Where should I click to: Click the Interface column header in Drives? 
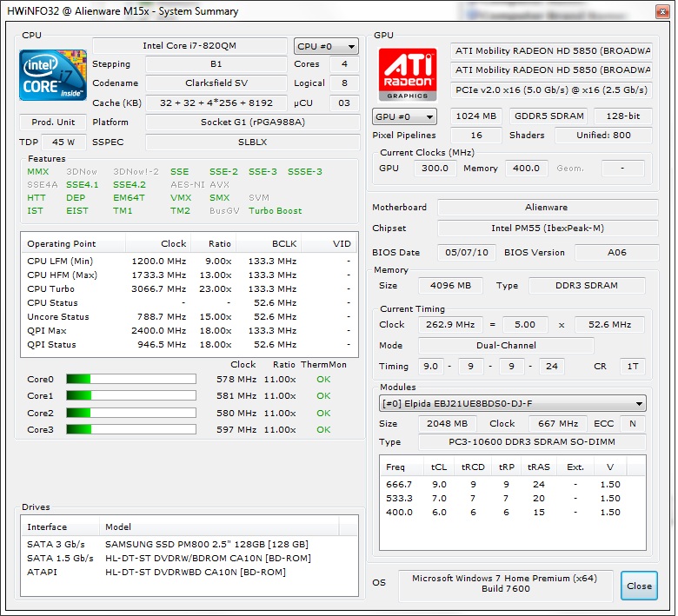[61, 527]
